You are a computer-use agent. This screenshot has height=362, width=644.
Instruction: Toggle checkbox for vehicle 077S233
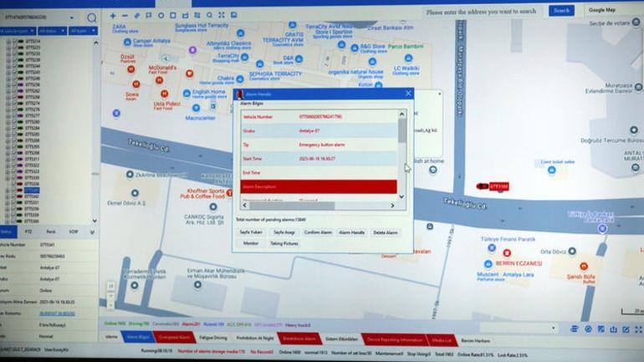(x=15, y=54)
